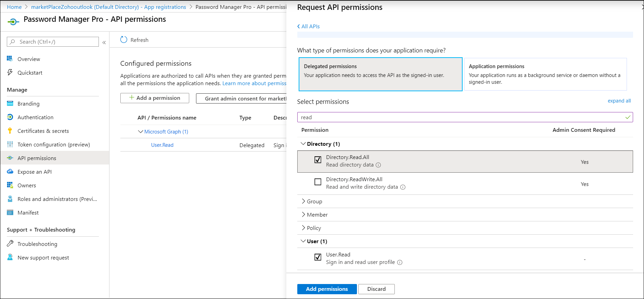Viewport: 644px width, 299px height.
Task: Click the Add permissions button
Action: pos(327,289)
